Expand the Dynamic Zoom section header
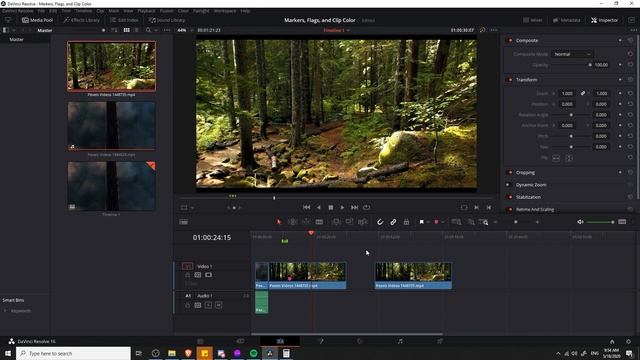Image resolution: width=640 pixels, height=360 pixels. click(x=531, y=185)
